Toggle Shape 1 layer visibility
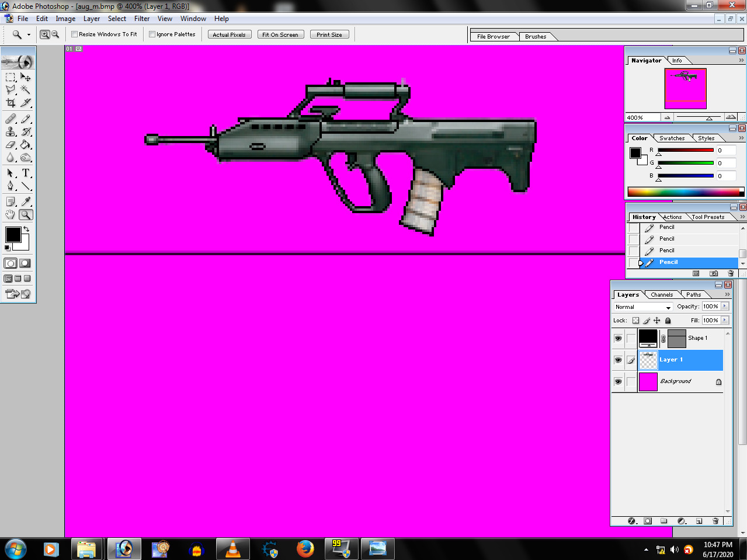 click(617, 338)
